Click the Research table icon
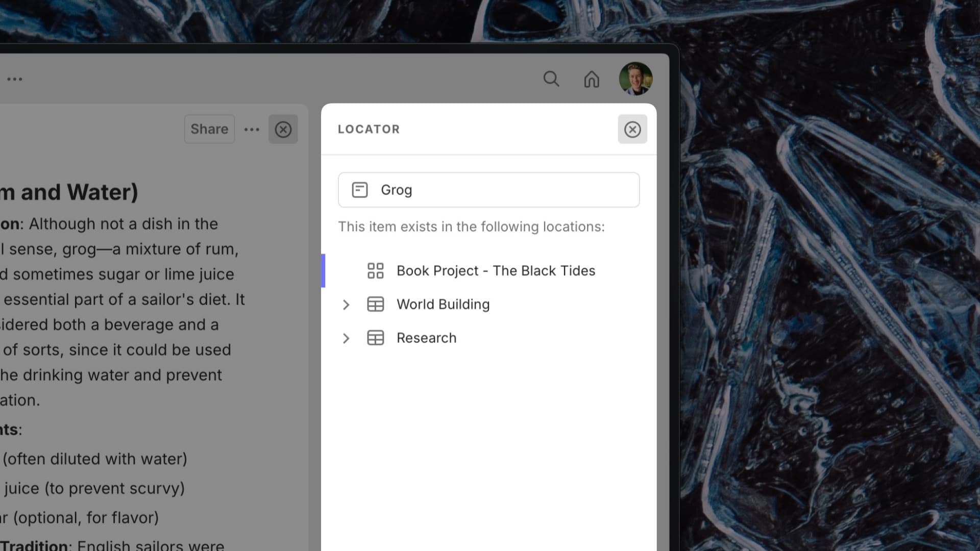 click(x=376, y=338)
